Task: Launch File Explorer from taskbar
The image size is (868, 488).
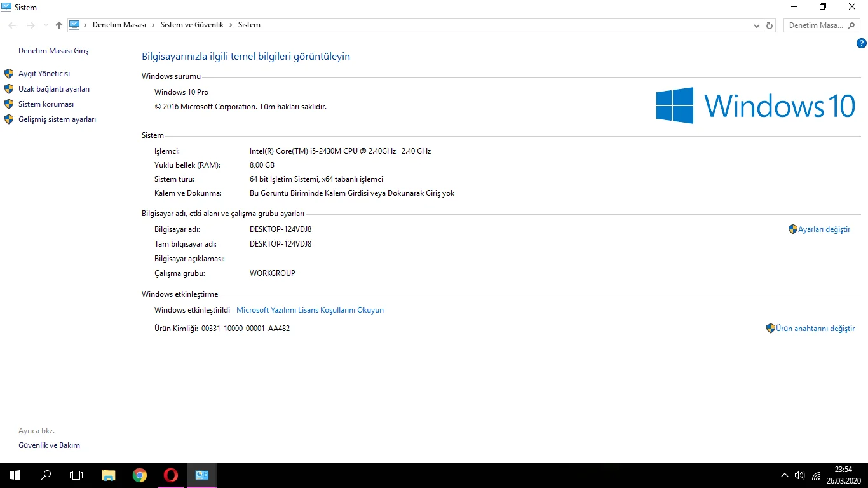Action: click(109, 475)
